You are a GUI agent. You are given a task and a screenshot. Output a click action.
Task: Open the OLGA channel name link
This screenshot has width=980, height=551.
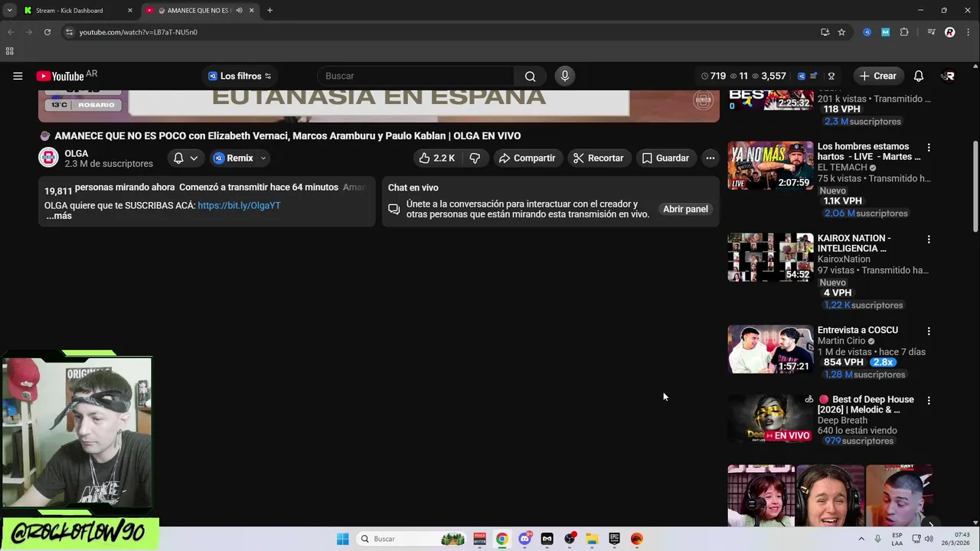(x=77, y=154)
